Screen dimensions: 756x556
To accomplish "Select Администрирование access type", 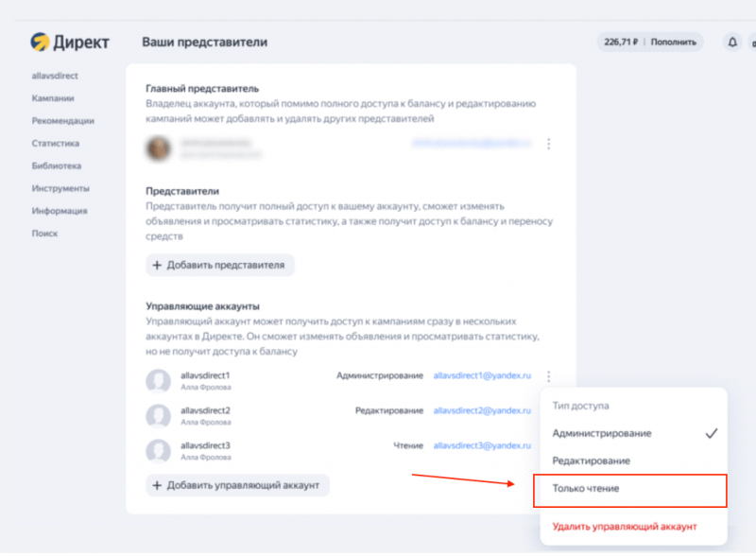I will click(x=602, y=433).
